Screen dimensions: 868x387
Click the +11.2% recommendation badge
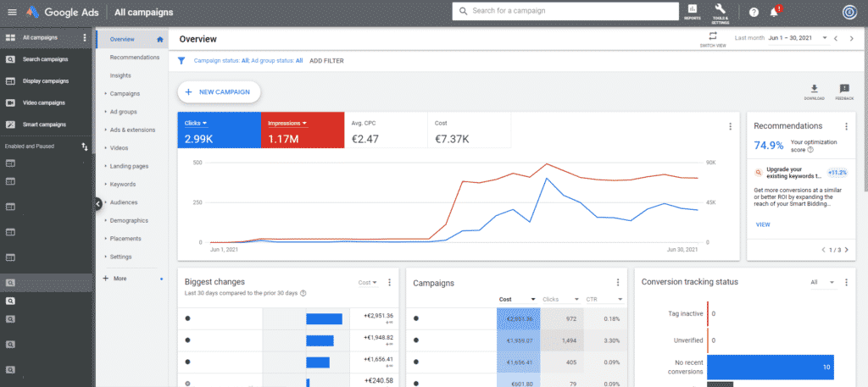pyautogui.click(x=837, y=173)
